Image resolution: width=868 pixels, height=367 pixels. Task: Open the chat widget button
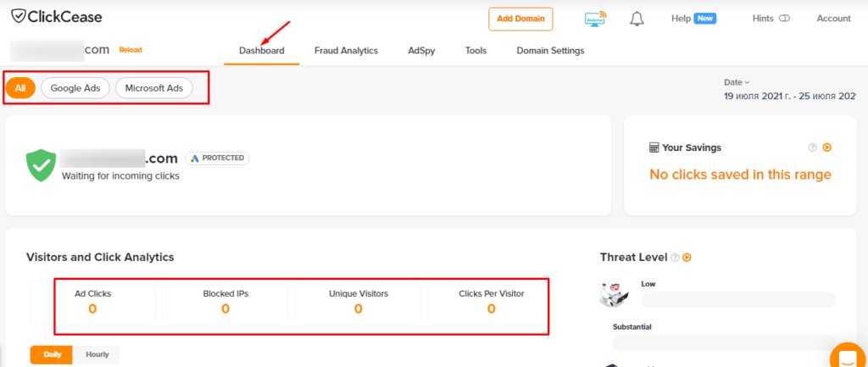849,355
